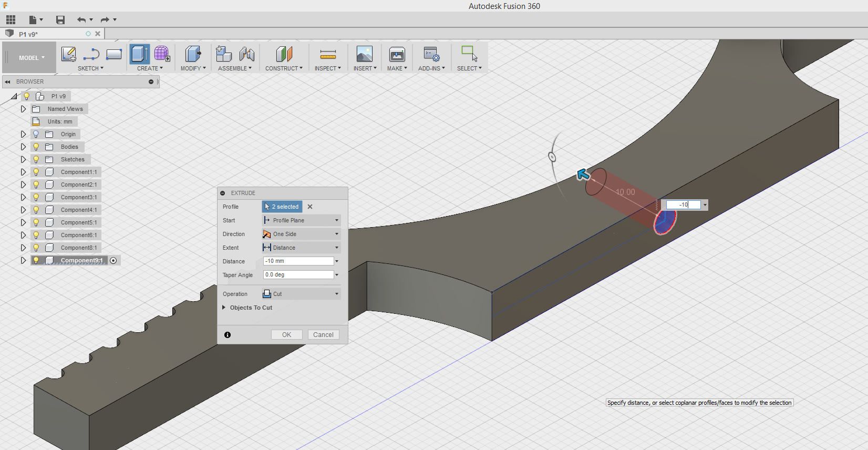Screen dimensions: 868x450
Task: Click the on-canvas -10 distance input
Action: (x=684, y=204)
